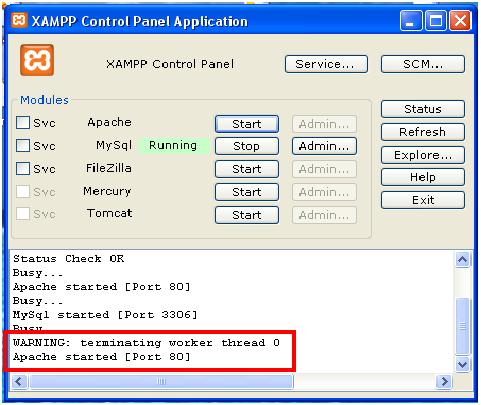Click the horizontal scrollbar thumb of the log
Viewport: 481px width, 405px height.
(x=161, y=381)
